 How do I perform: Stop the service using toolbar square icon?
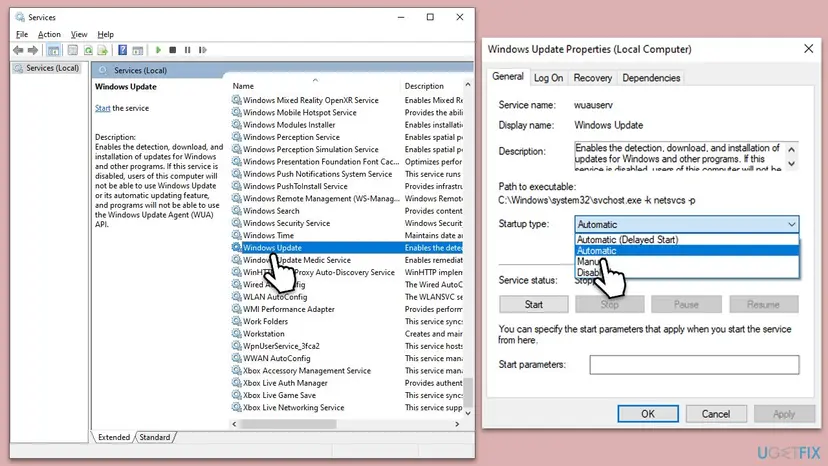pos(173,50)
